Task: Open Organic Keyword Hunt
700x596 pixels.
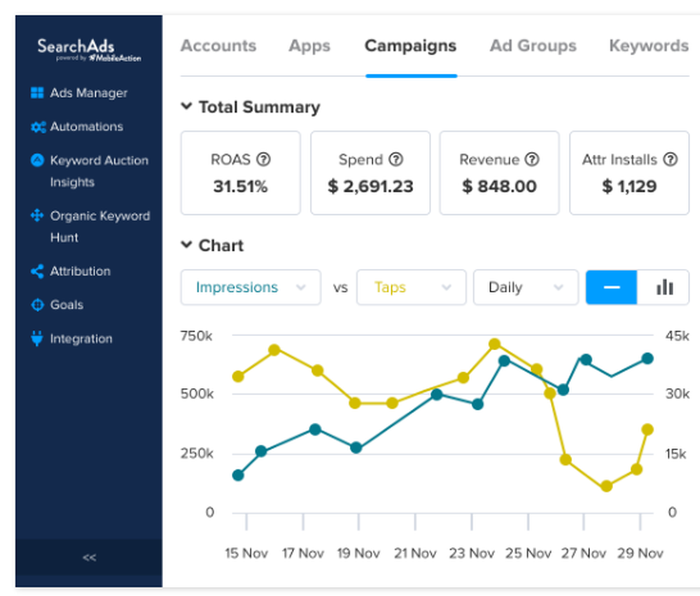Action: click(100, 216)
